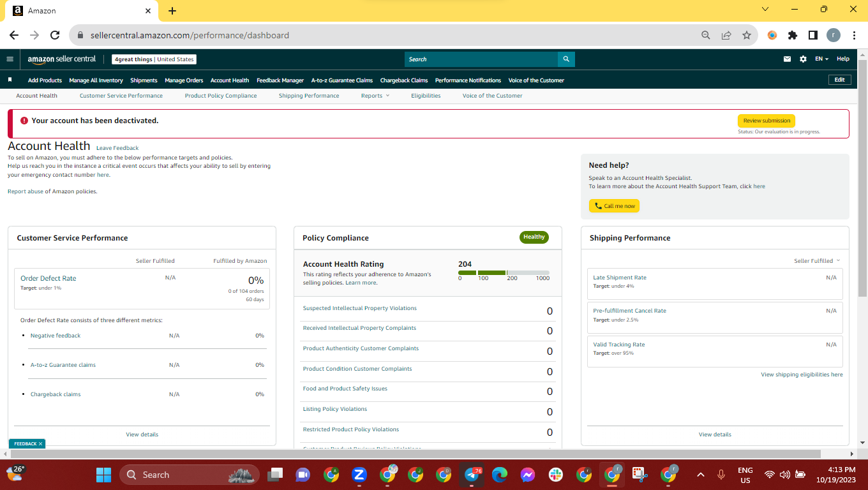Open Product Authenticity Customer Complaints
Image resolution: width=868 pixels, height=490 pixels.
point(361,348)
